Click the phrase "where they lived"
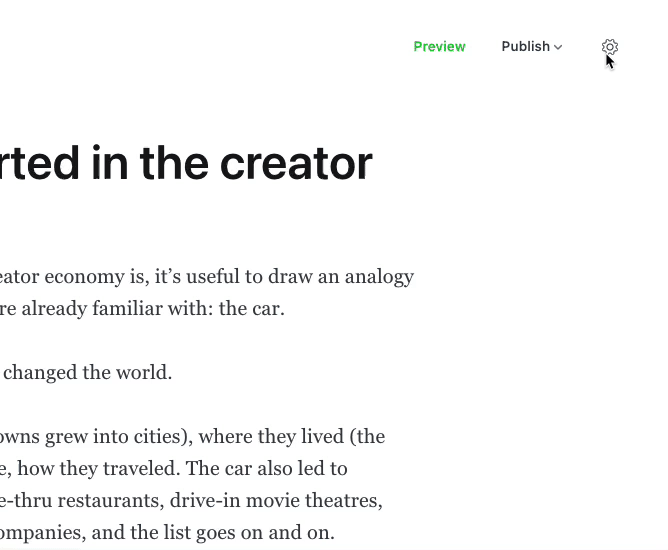Image resolution: width=668 pixels, height=550 pixels. pyautogui.click(x=269, y=436)
